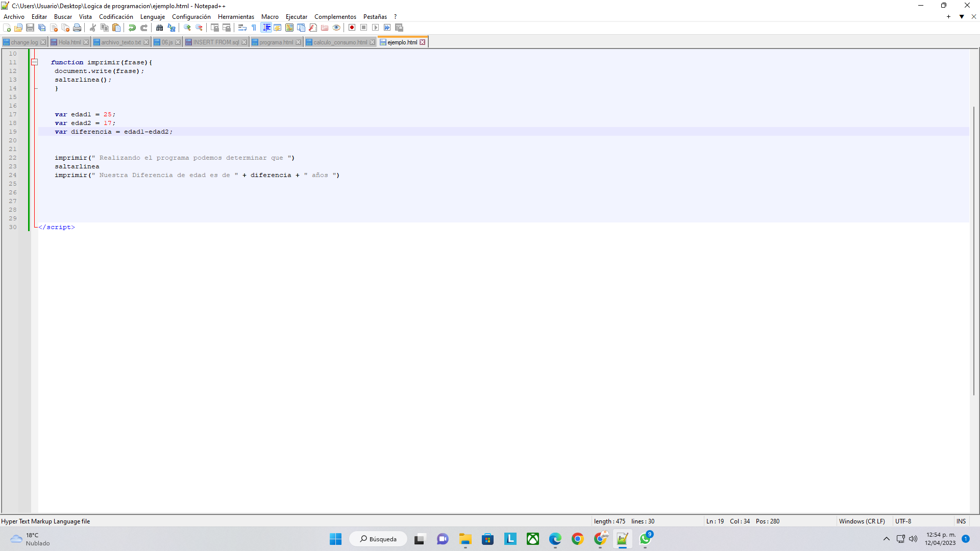
Task: Click the Record macro icon in toolbar
Action: tap(351, 28)
